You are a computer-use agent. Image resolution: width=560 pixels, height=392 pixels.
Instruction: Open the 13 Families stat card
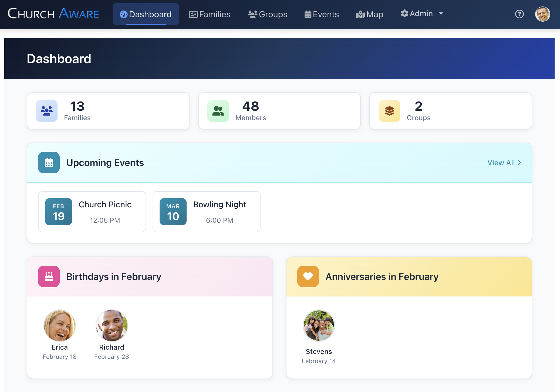[108, 111]
